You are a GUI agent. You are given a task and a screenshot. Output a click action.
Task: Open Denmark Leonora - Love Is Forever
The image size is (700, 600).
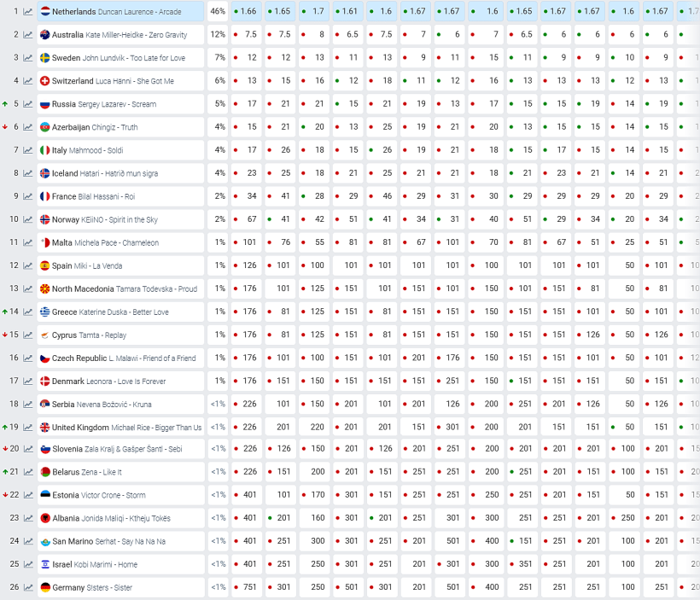click(x=120, y=382)
